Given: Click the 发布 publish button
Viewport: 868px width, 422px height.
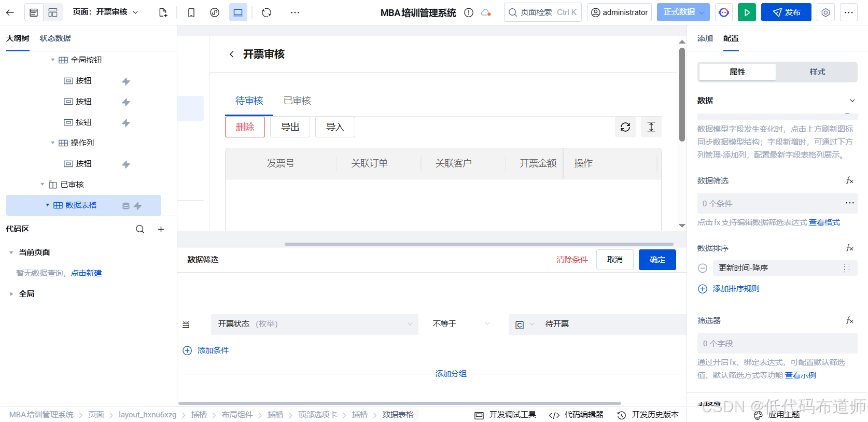Looking at the screenshot, I should point(786,12).
